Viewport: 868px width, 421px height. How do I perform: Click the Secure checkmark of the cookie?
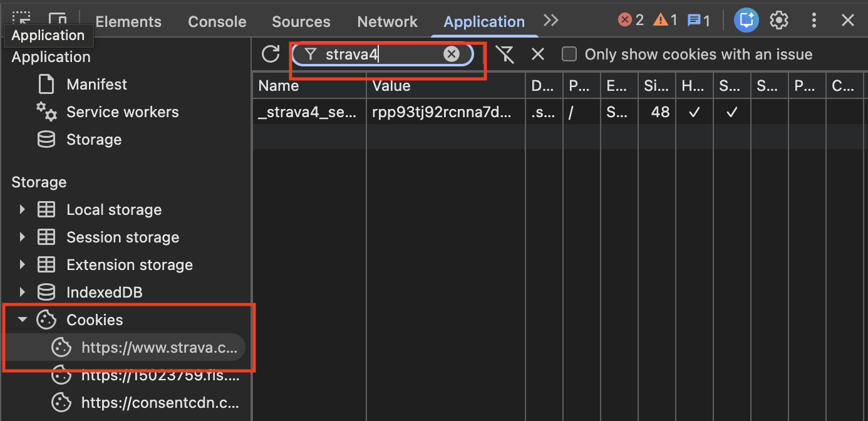(731, 112)
